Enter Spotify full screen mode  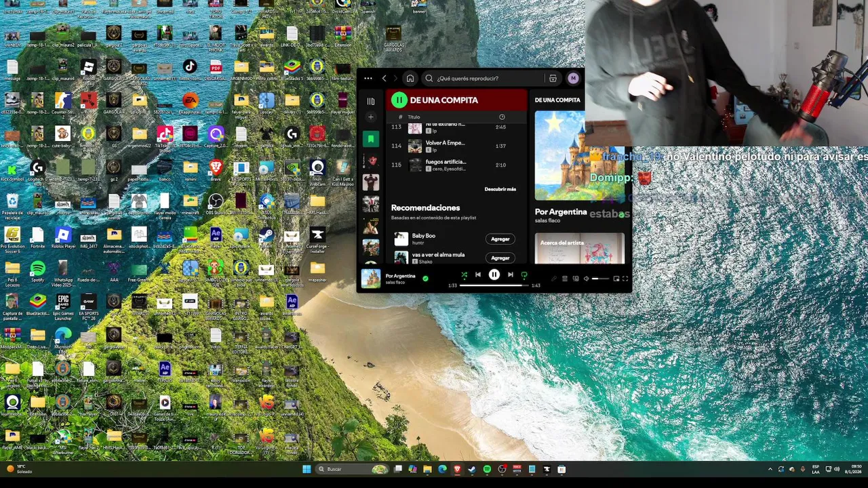(x=625, y=279)
